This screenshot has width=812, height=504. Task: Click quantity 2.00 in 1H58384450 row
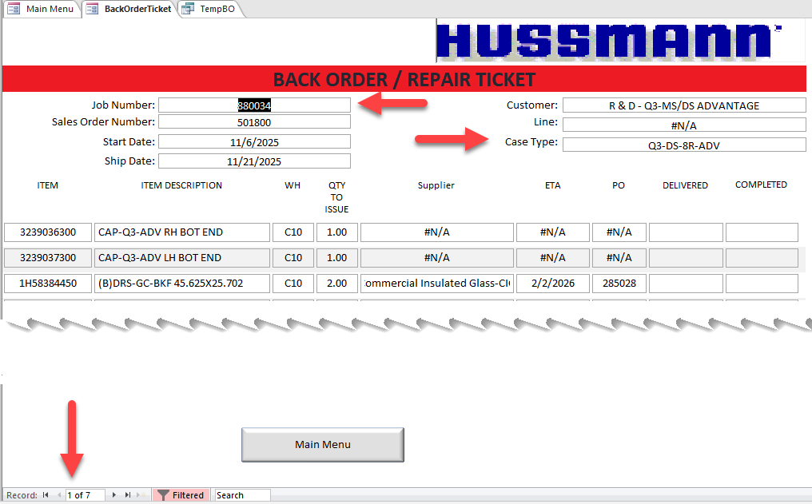[x=337, y=283]
